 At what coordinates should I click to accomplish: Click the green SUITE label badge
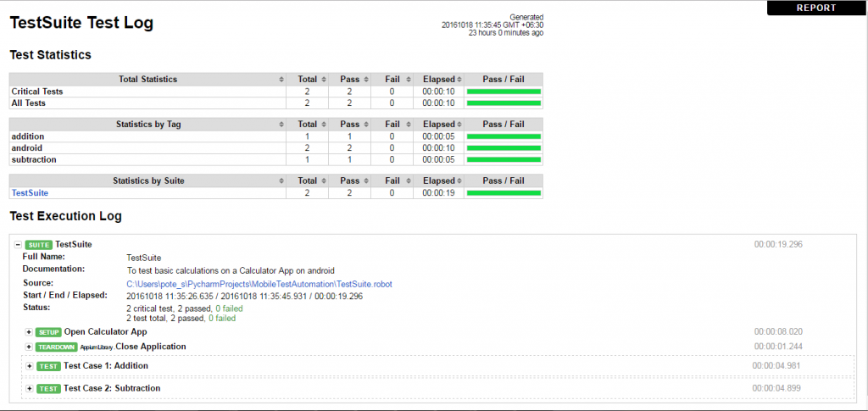[x=38, y=245]
